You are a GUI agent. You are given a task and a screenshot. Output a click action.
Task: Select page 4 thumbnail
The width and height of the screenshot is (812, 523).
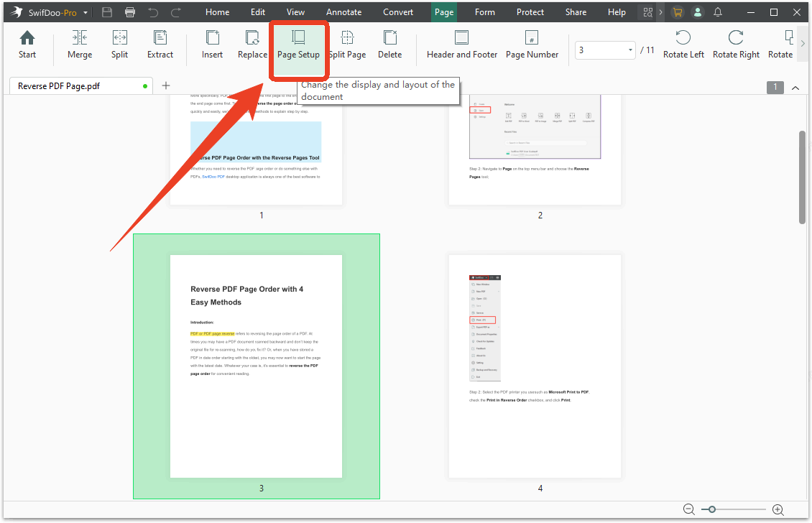pyautogui.click(x=535, y=366)
